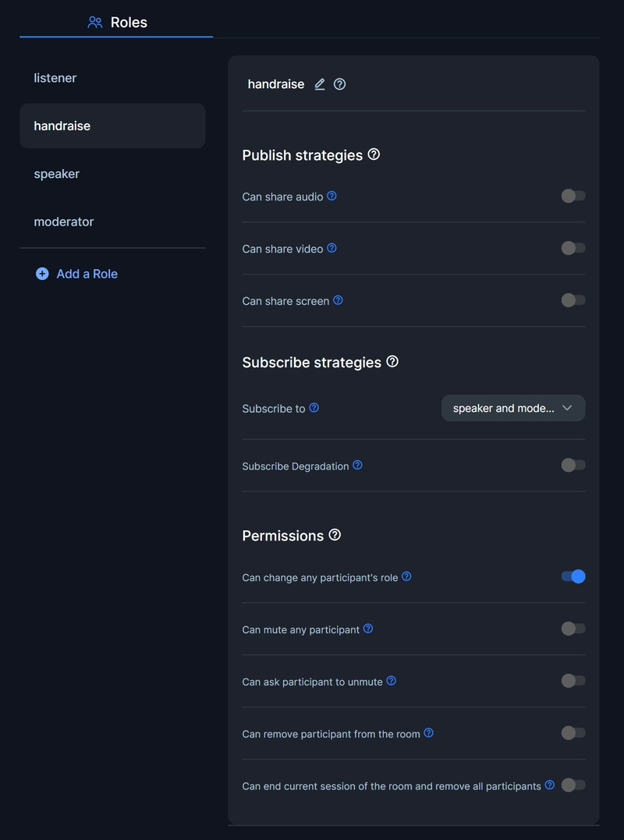Open Subscribe strategies help icon

click(392, 362)
